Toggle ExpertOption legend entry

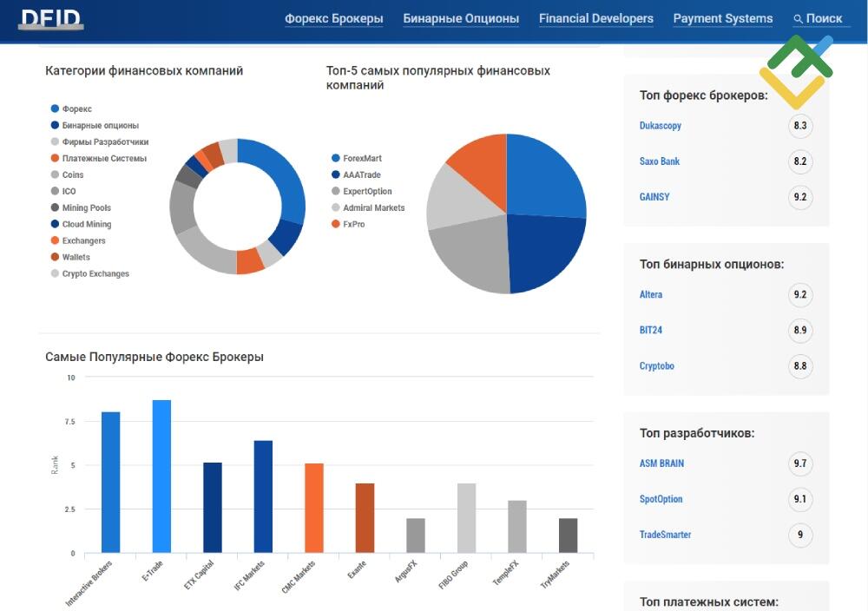pos(361,192)
